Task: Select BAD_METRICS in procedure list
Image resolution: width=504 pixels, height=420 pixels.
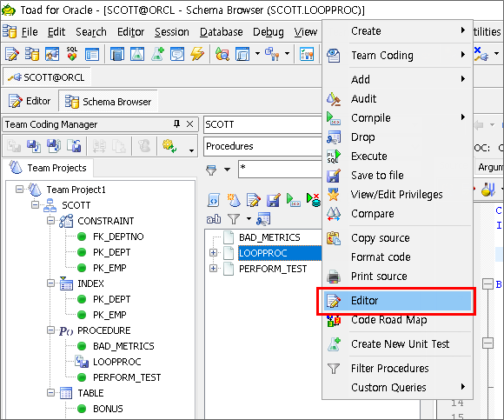Action: [269, 237]
